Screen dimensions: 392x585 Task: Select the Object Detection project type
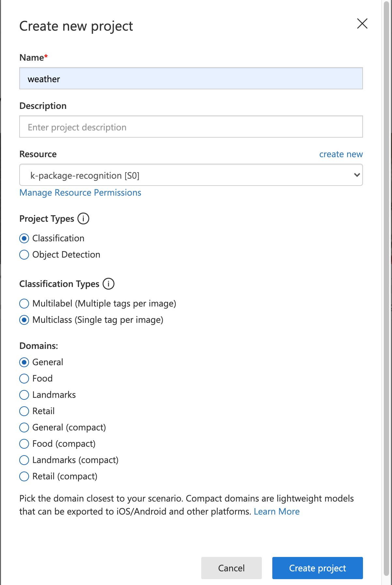tap(24, 255)
